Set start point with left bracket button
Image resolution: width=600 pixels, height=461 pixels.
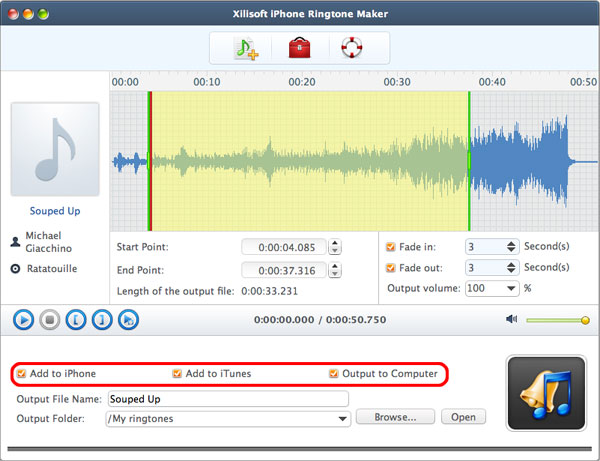tap(76, 319)
